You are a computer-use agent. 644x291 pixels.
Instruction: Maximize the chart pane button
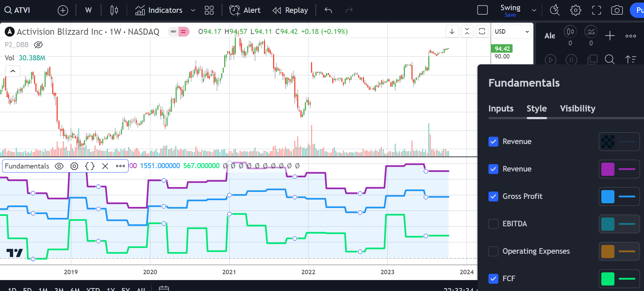[482, 31]
